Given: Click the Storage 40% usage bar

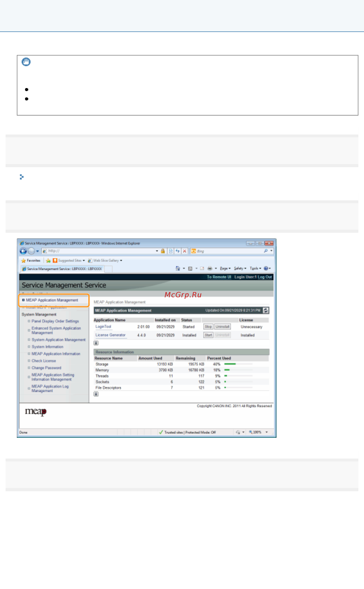Looking at the screenshot, I should click(238, 364).
